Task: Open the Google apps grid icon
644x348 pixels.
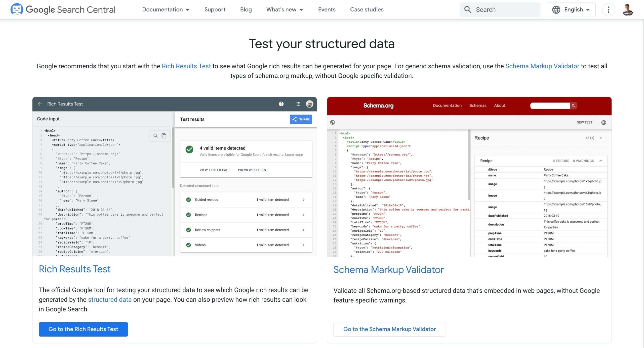Action: 298,104
